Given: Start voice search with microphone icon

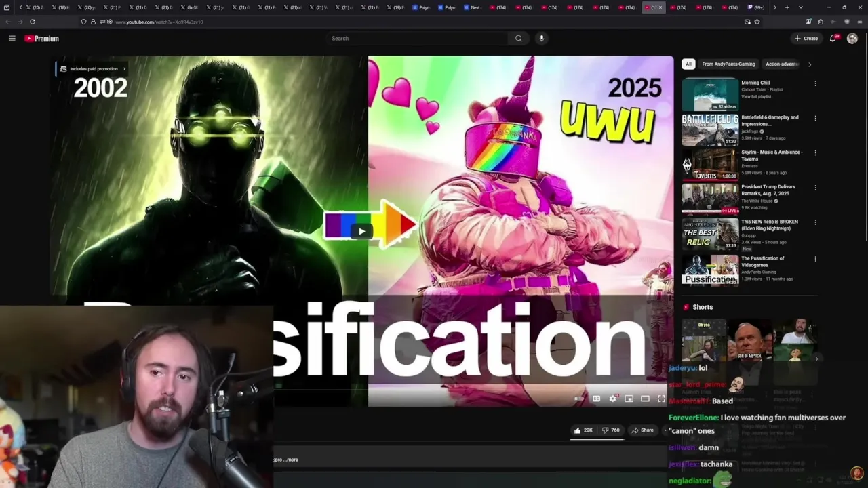Looking at the screenshot, I should coord(541,39).
